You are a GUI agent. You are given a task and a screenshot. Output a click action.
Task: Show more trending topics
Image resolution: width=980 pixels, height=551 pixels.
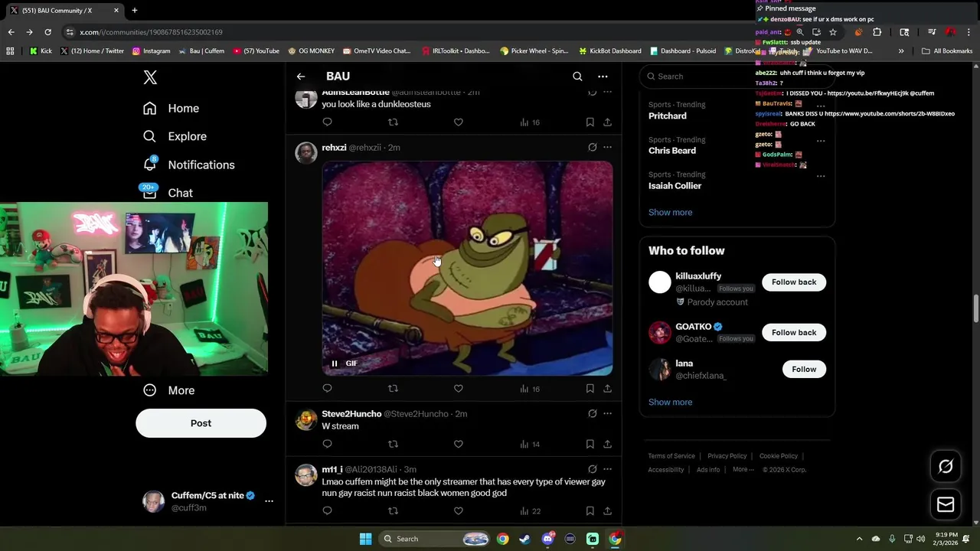tap(670, 212)
